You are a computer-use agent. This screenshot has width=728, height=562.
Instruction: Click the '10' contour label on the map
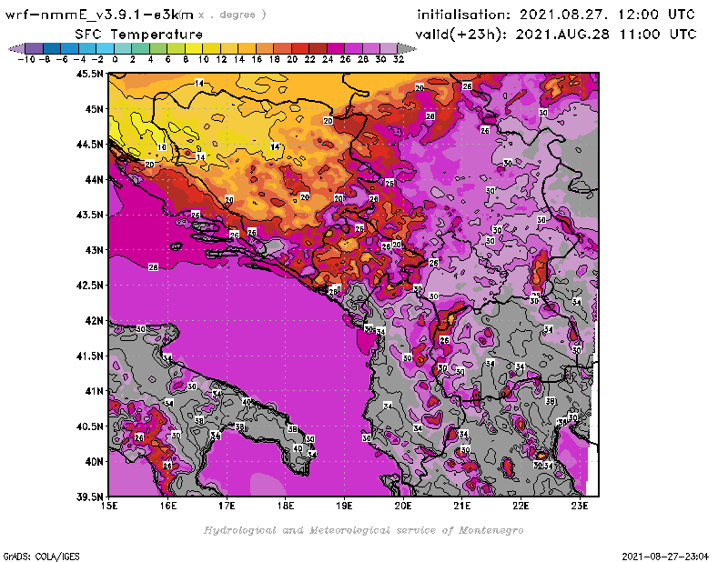tap(162, 147)
